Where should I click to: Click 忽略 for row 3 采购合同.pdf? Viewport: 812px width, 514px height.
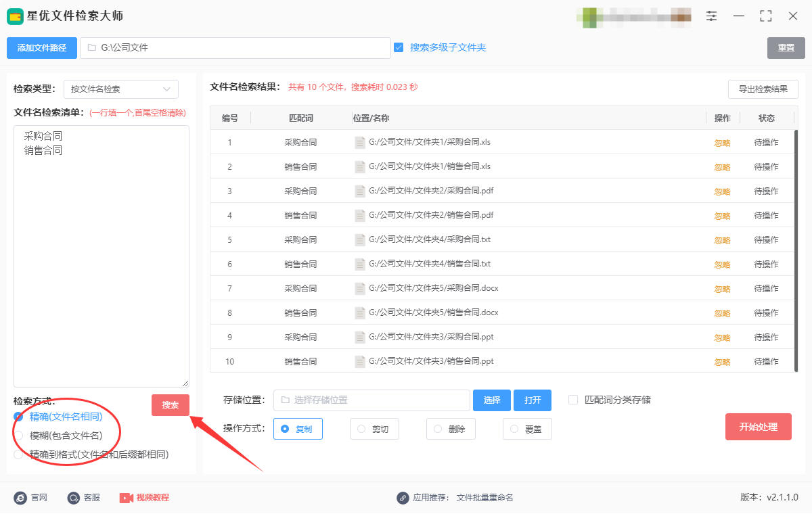tap(723, 191)
